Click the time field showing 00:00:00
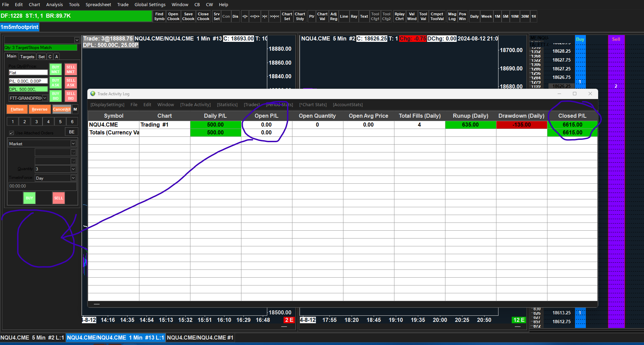The width and height of the screenshot is (644, 345). (43, 186)
